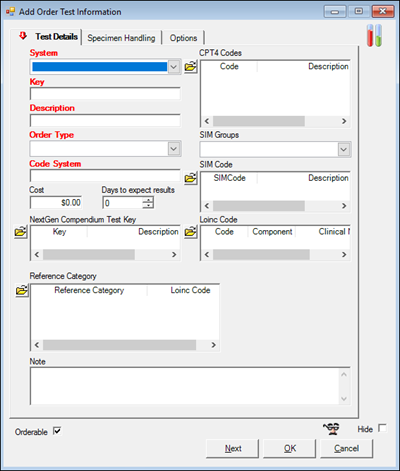Click into the Note text area
Screen dimensions: 400x471
point(190,386)
